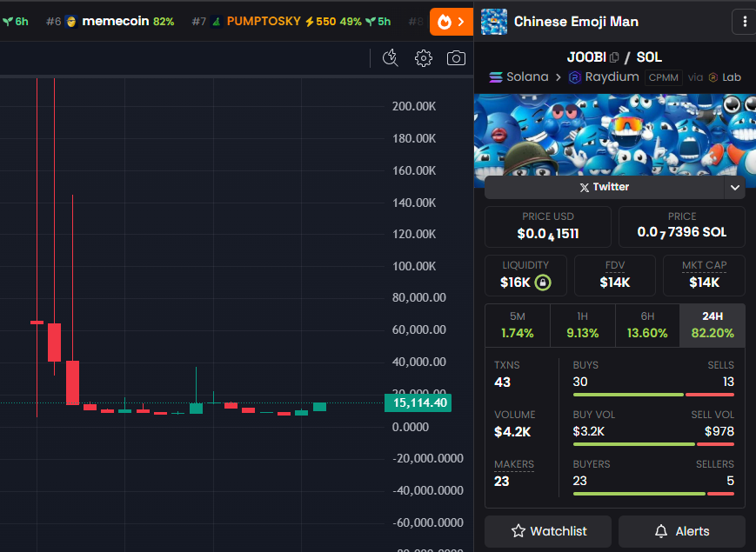Click the BUY VOL value $3.2K
Screen dimensions: 756x552
coord(588,431)
